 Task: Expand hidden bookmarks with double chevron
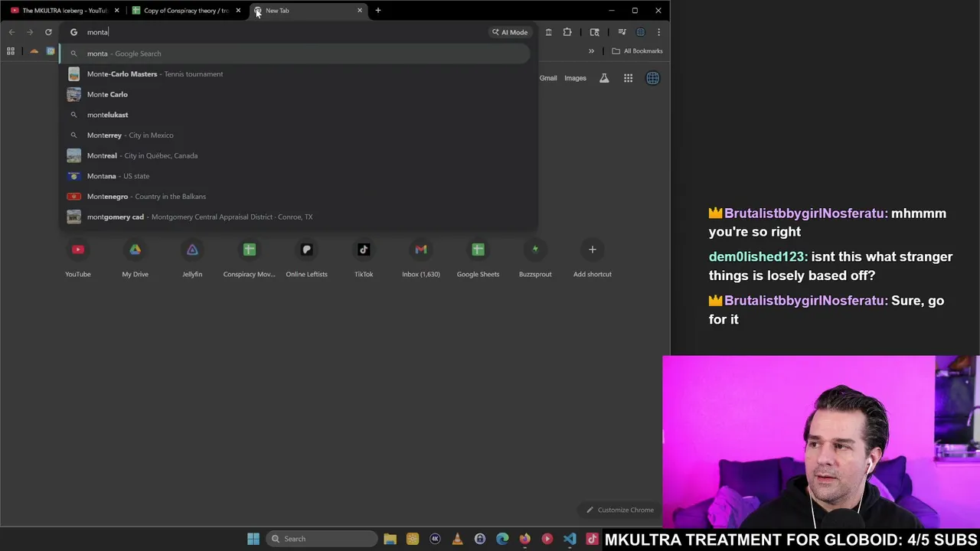(591, 51)
